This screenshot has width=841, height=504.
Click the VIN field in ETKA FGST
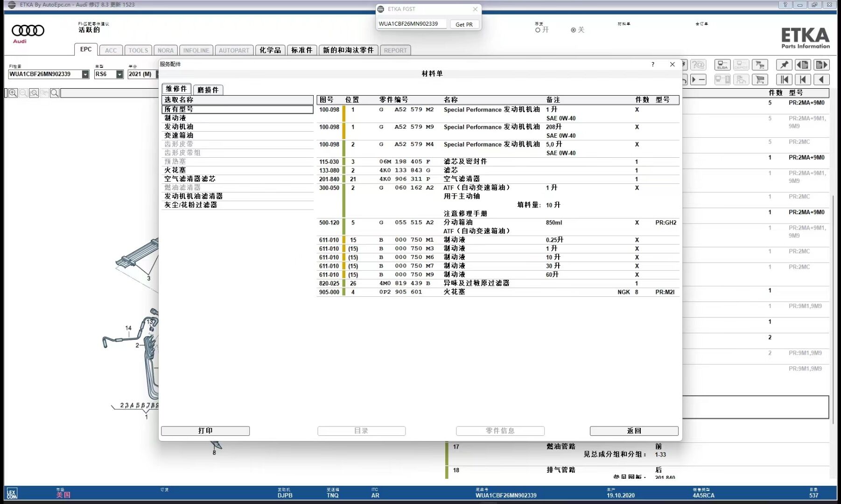(x=412, y=24)
